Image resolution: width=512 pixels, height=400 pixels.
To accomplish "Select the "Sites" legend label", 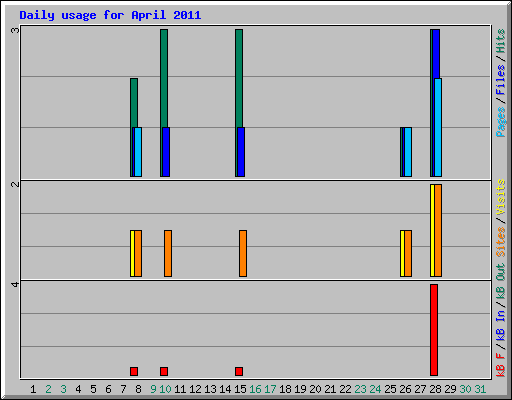I will tap(501, 241).
